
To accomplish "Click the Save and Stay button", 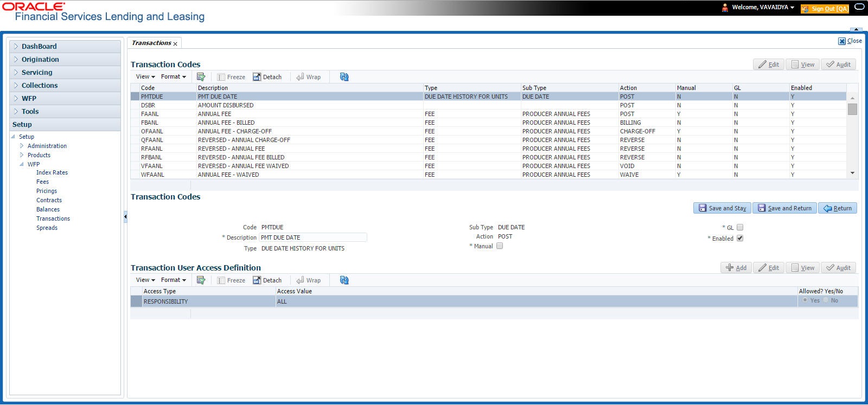I will [722, 208].
